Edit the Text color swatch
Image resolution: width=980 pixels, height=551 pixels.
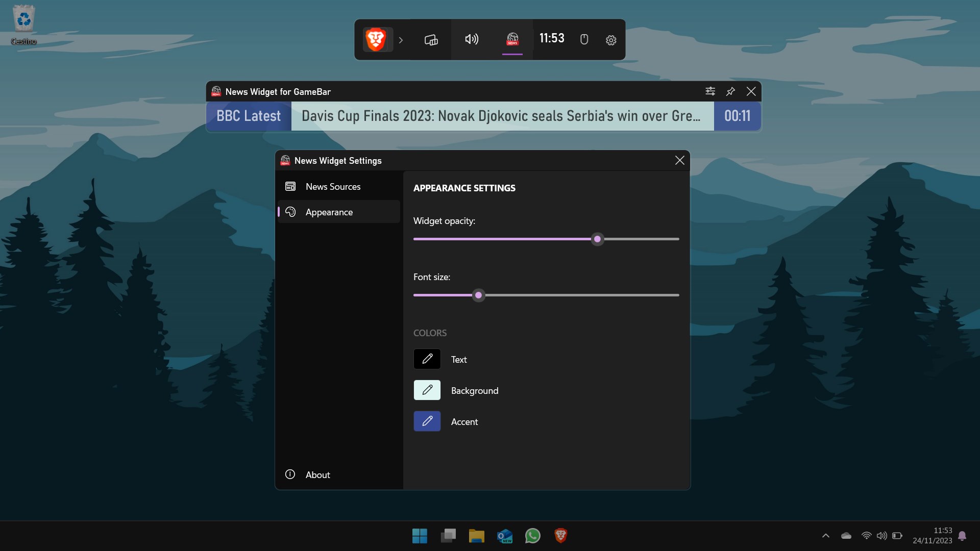tap(427, 359)
